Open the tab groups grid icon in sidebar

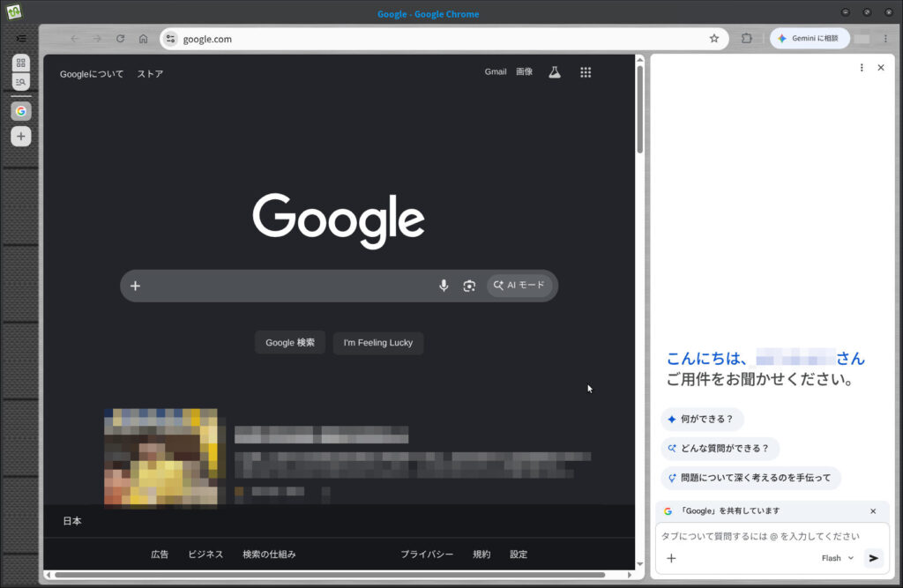[21, 63]
